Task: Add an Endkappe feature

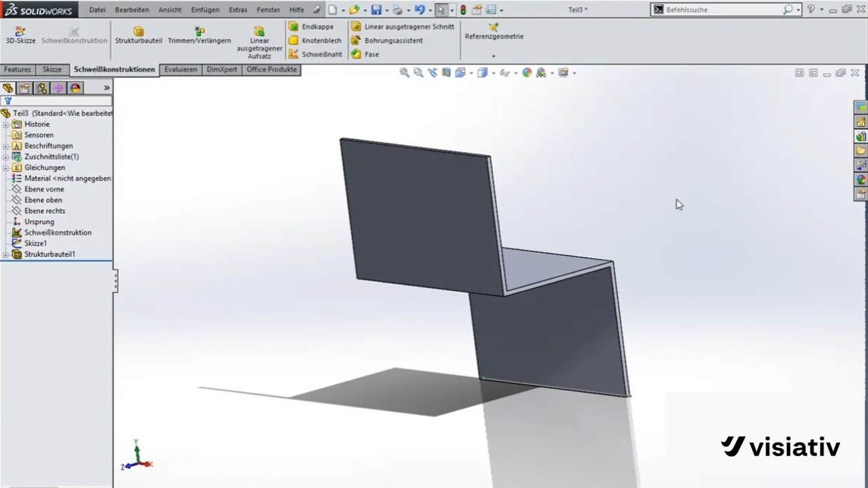Action: pos(311,26)
